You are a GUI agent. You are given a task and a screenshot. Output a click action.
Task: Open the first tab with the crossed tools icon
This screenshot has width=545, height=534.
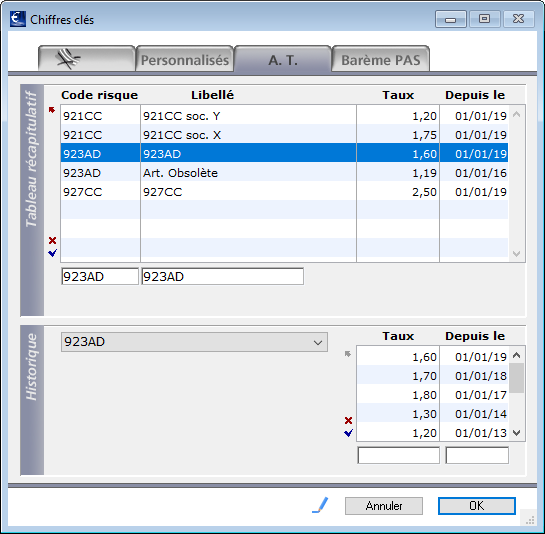coord(87,59)
